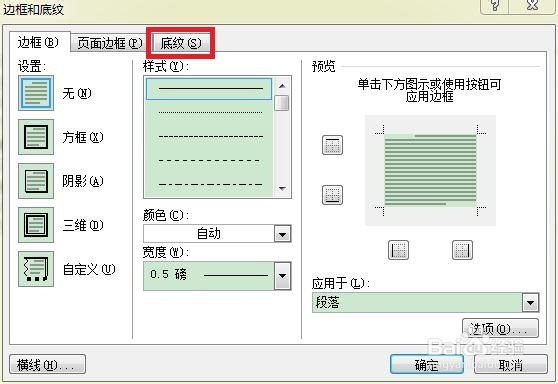Click the 无 (N) setting label

click(77, 94)
